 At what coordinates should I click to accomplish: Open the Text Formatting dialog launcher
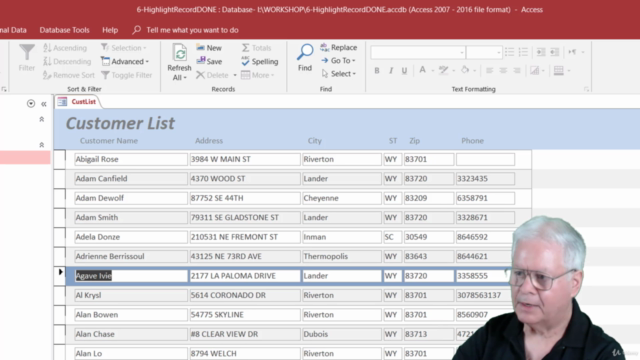pos(587,89)
